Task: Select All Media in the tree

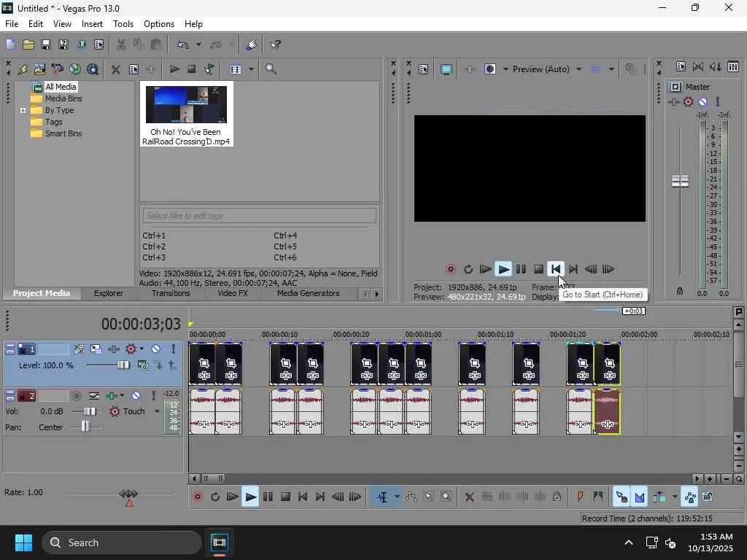Action: (61, 87)
